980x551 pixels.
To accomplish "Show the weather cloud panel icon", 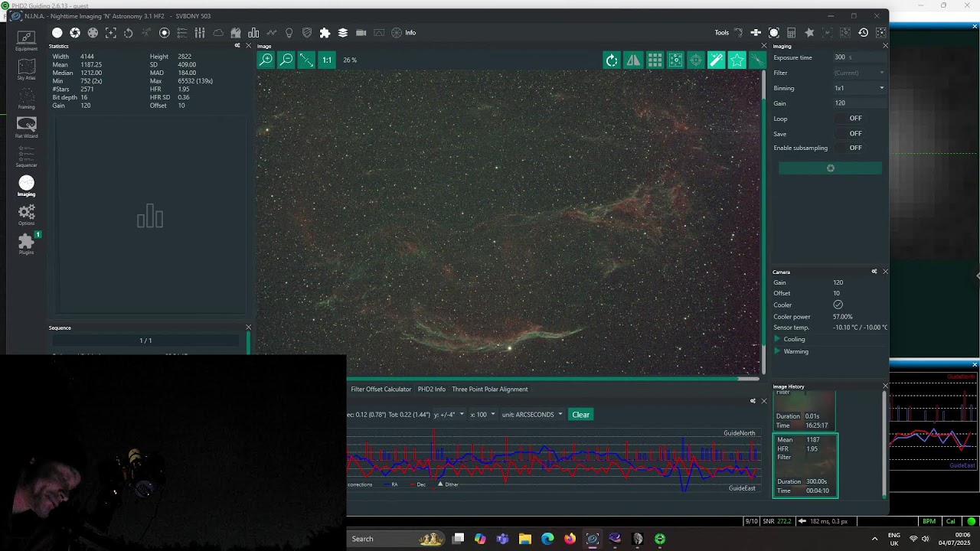I will coord(218,33).
